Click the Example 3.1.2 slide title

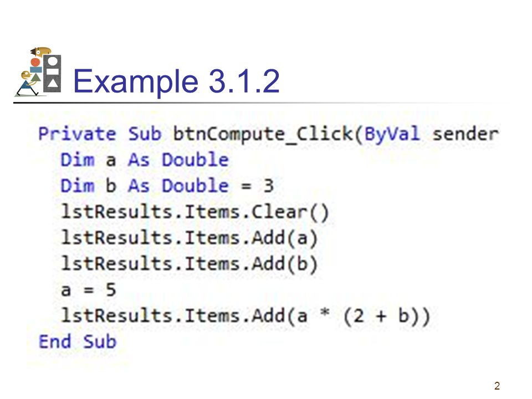click(176, 81)
